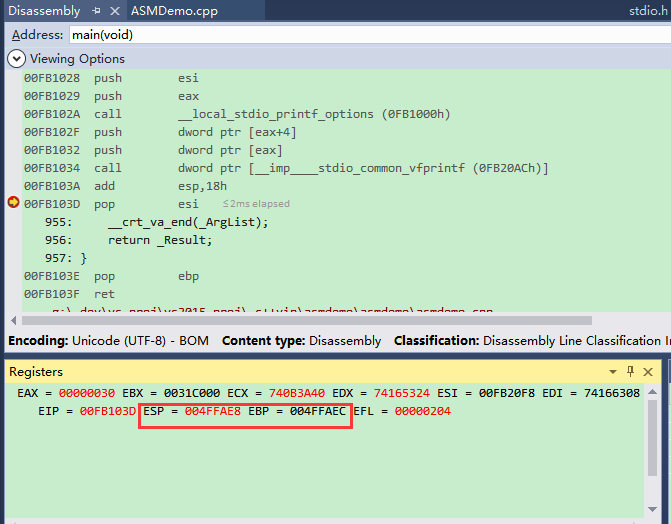Open Registers window position dropdown arrow
The height and width of the screenshot is (524, 671).
(615, 371)
